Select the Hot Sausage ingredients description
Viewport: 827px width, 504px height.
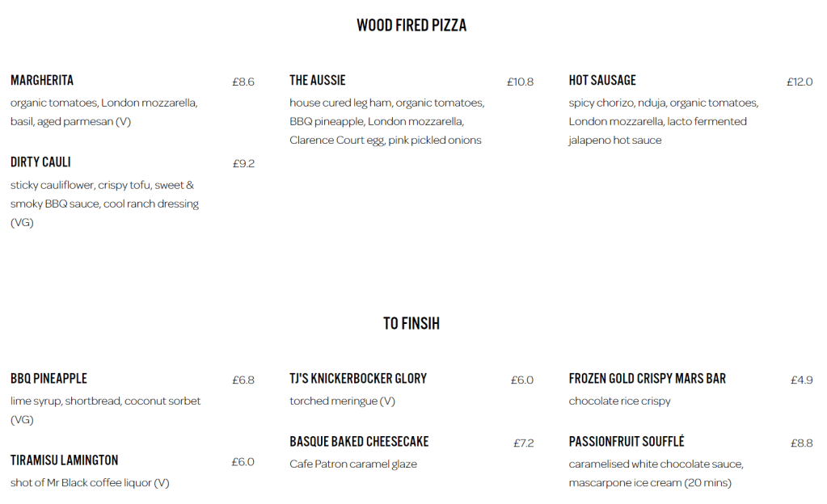663,121
